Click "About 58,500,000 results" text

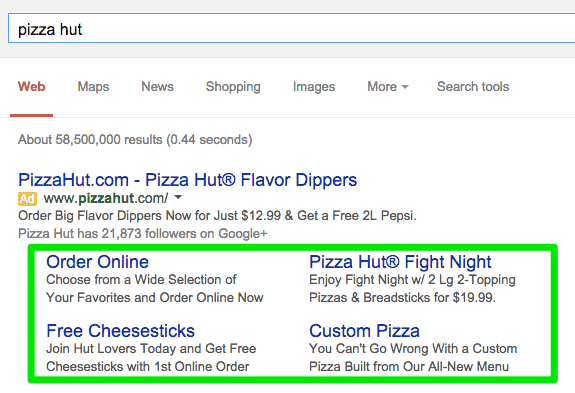pyautogui.click(x=90, y=140)
